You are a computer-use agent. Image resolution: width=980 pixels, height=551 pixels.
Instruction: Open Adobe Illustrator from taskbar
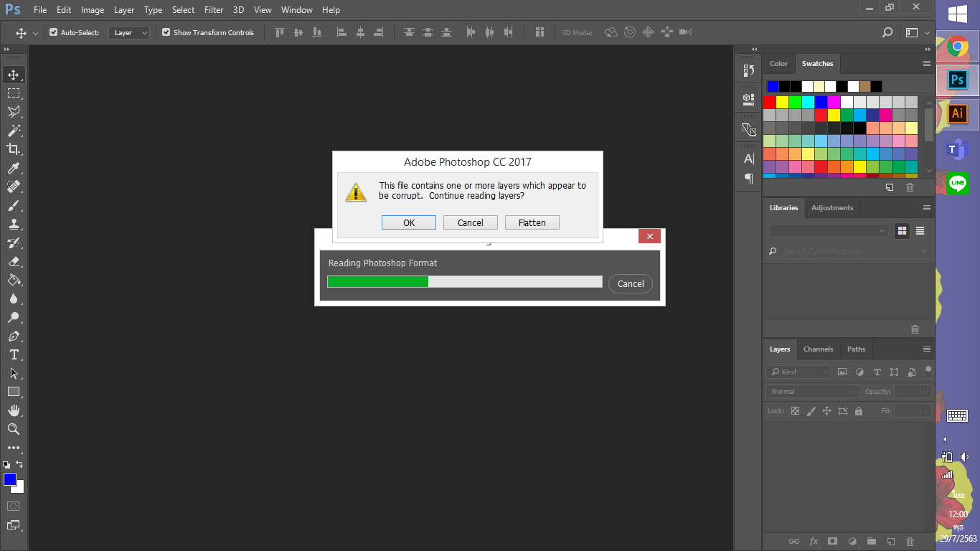(957, 113)
